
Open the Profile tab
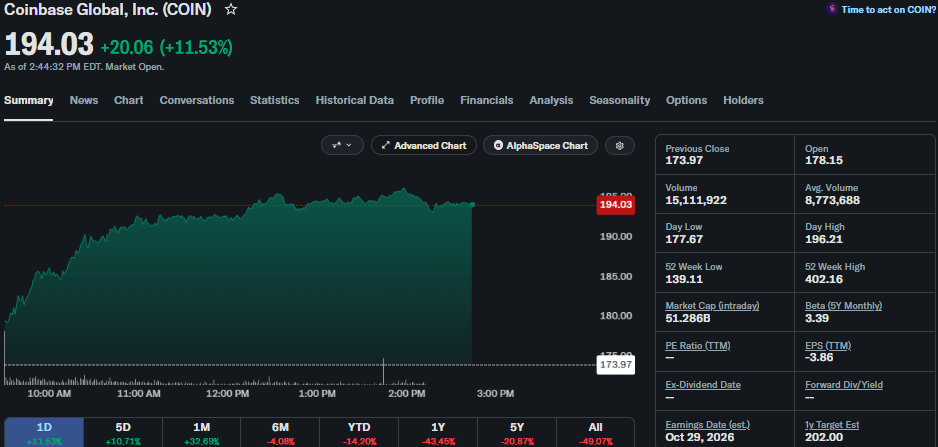427,101
